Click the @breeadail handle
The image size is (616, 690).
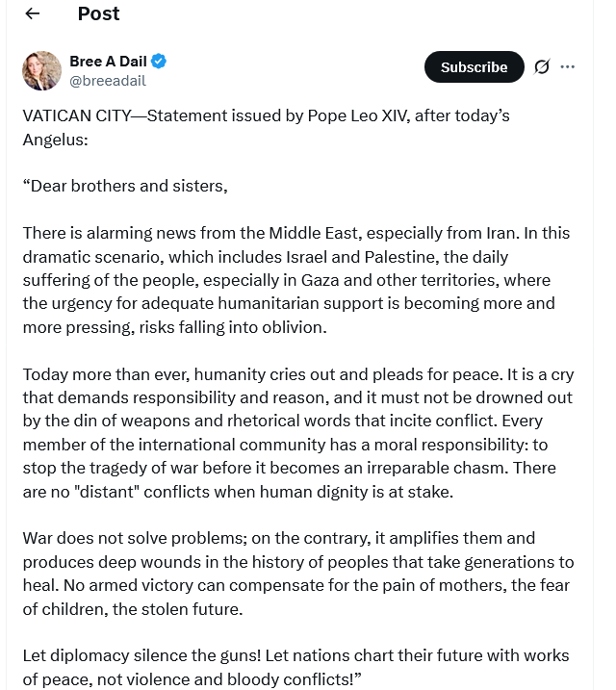[x=105, y=80]
